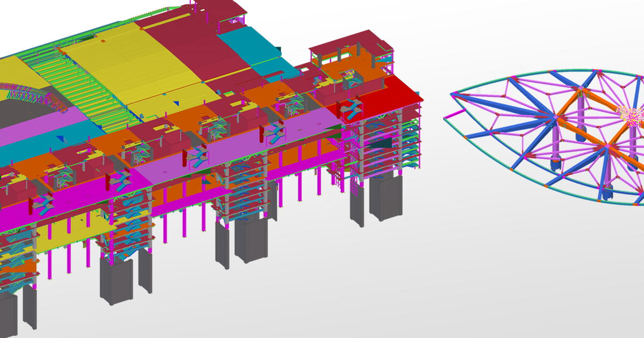Select the blue staircase in the rightmost tower

[351, 109]
